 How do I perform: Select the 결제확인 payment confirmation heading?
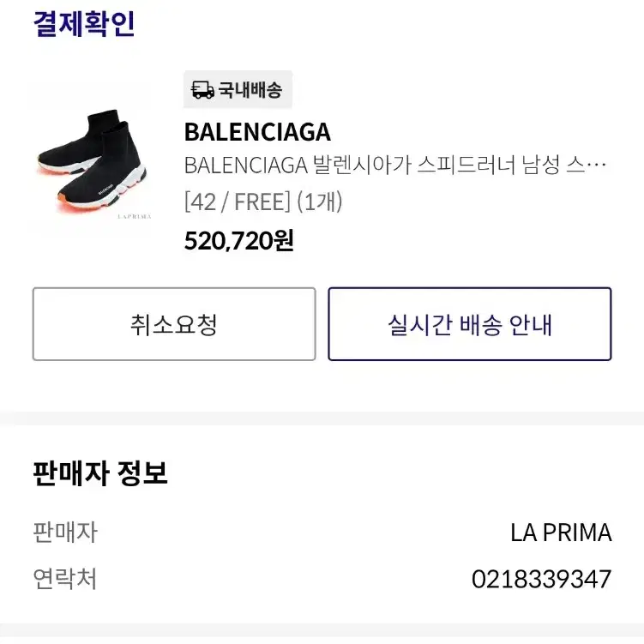coord(84,24)
